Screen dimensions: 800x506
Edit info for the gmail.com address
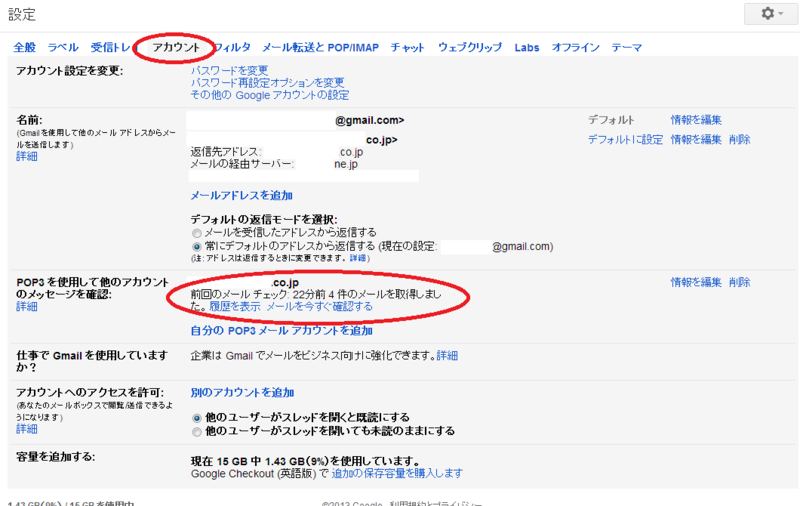click(x=696, y=120)
